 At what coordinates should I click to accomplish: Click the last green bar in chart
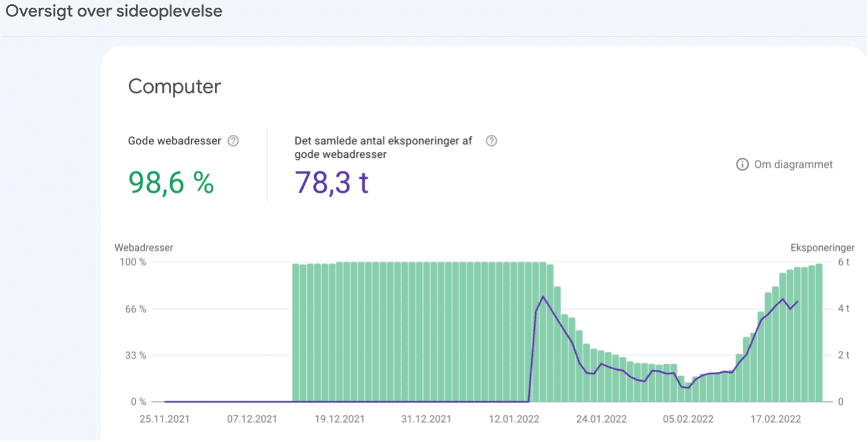point(819,333)
